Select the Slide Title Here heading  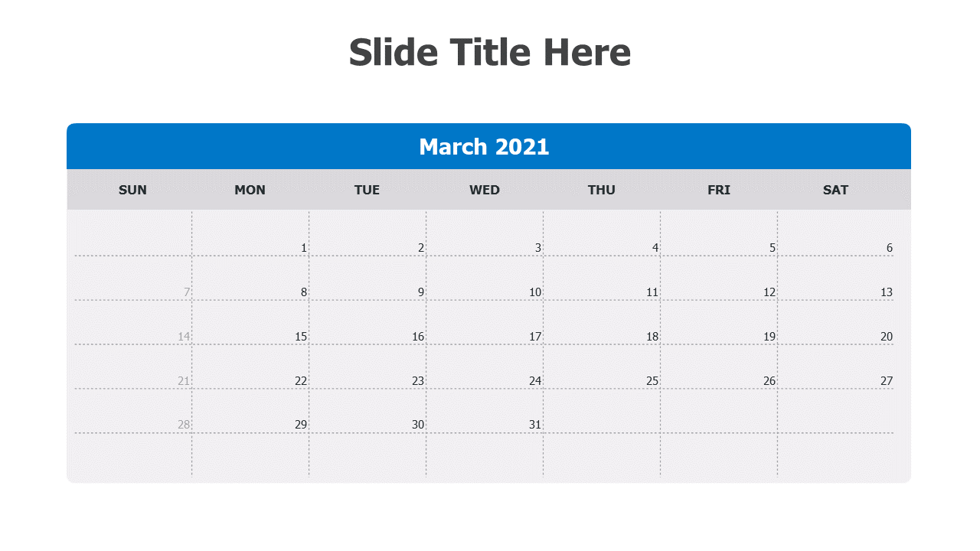point(490,53)
